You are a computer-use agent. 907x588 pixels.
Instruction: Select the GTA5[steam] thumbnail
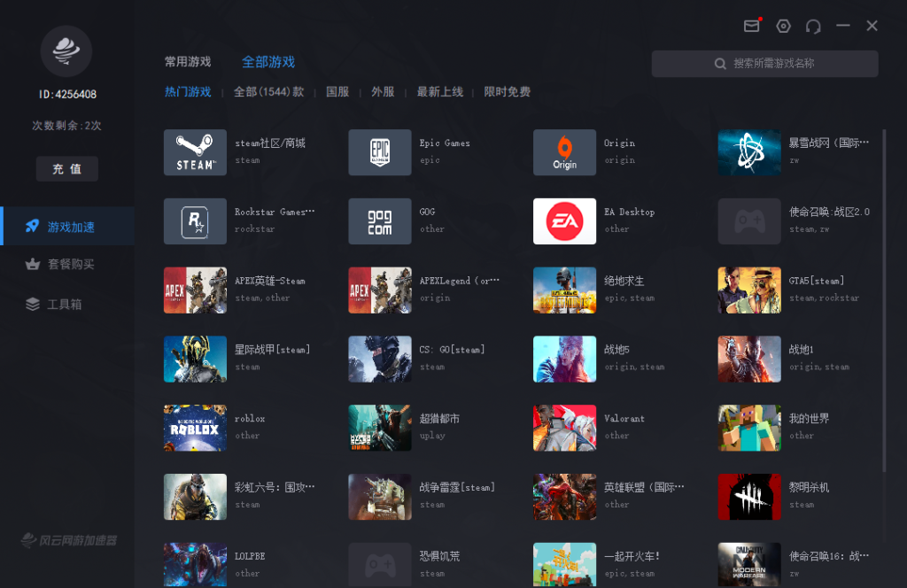point(749,290)
